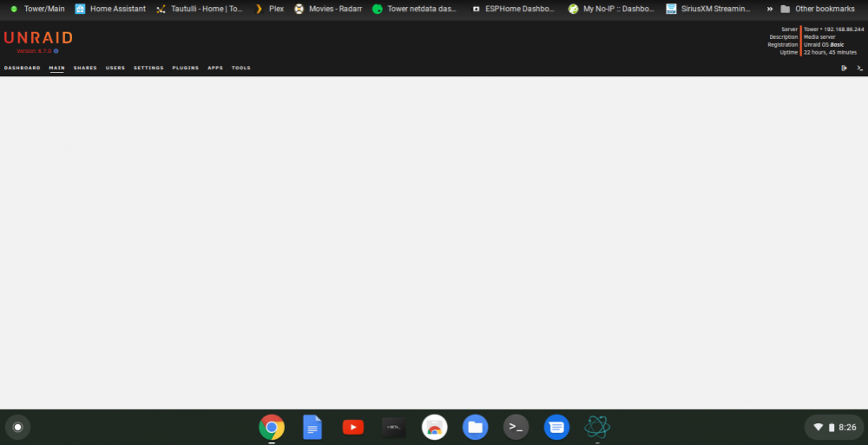
Task: Open the Movies - Radarr bookmark
Action: [x=328, y=9]
